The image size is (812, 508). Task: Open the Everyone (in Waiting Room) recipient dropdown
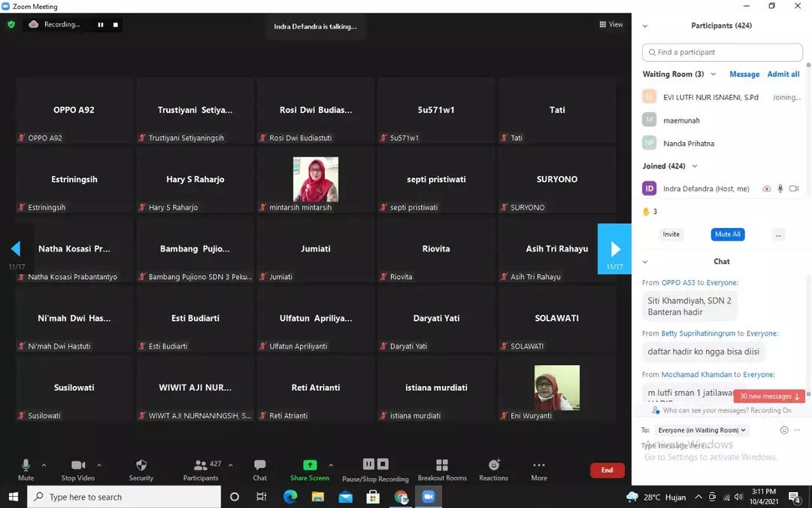point(702,430)
